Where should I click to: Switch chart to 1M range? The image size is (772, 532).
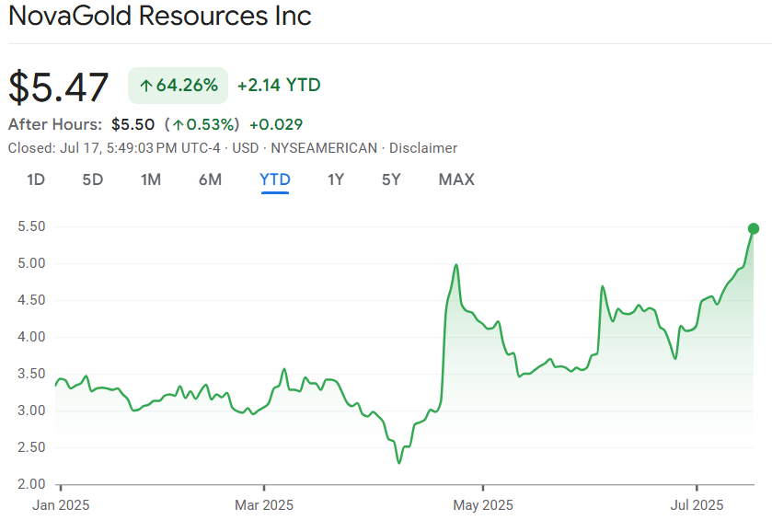(x=151, y=179)
